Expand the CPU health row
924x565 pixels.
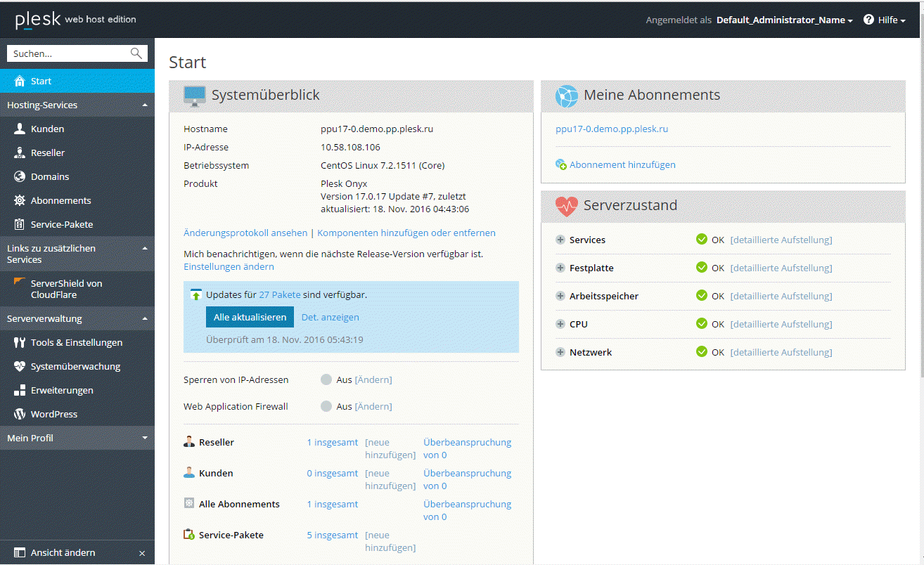560,324
